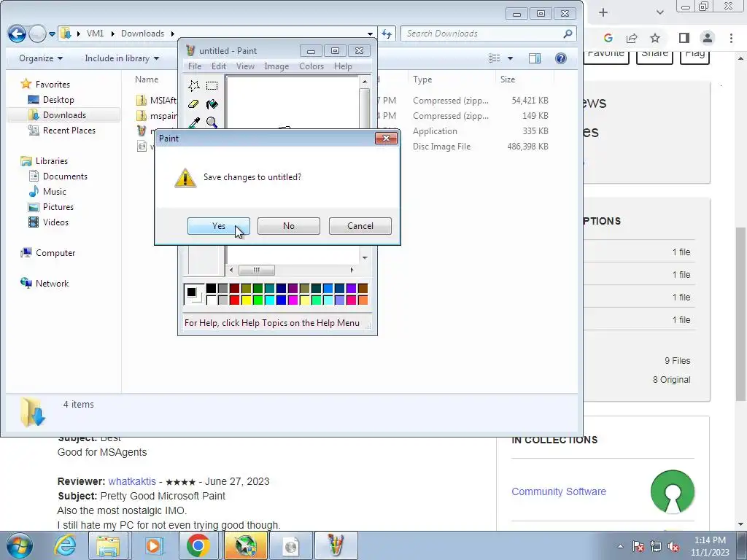This screenshot has width=747, height=560.
Task: Open Chrome's tab search chevron
Action: [659, 12]
